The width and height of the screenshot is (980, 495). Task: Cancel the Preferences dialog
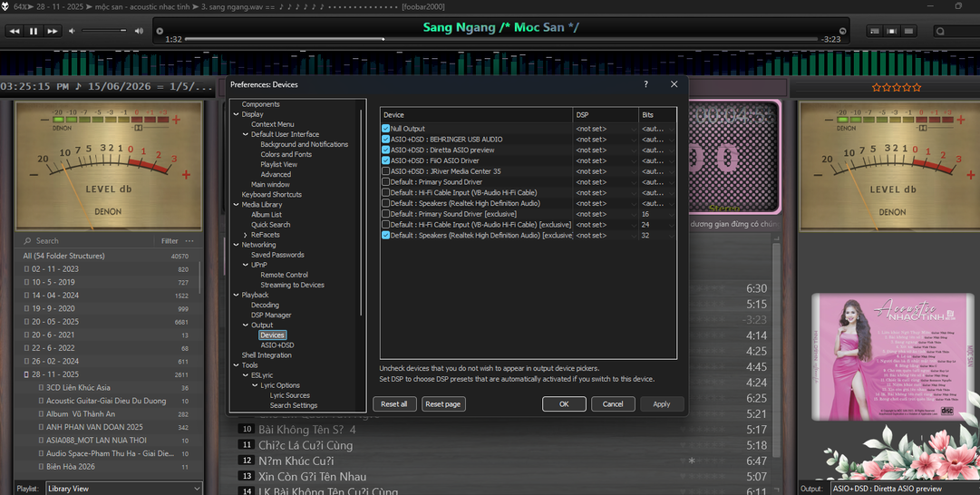pyautogui.click(x=613, y=403)
